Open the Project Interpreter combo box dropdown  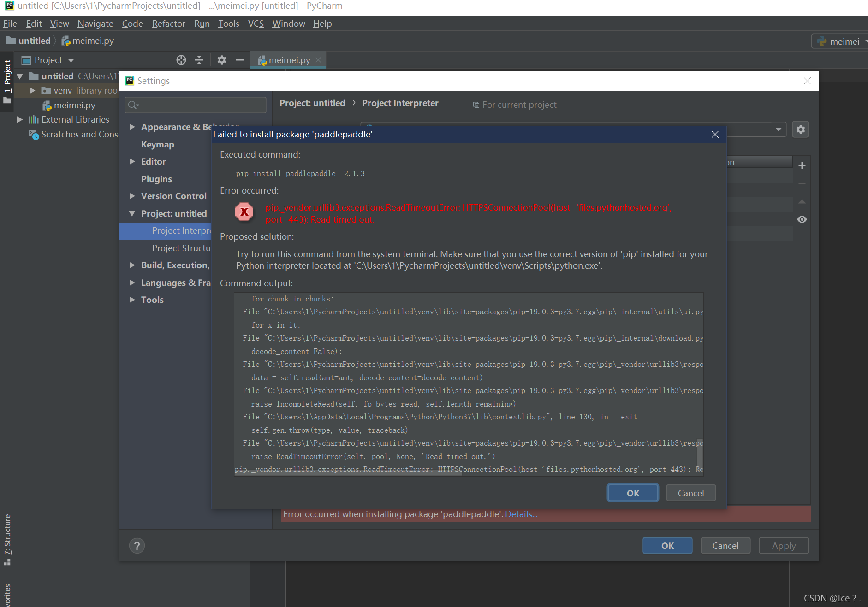[x=779, y=130]
